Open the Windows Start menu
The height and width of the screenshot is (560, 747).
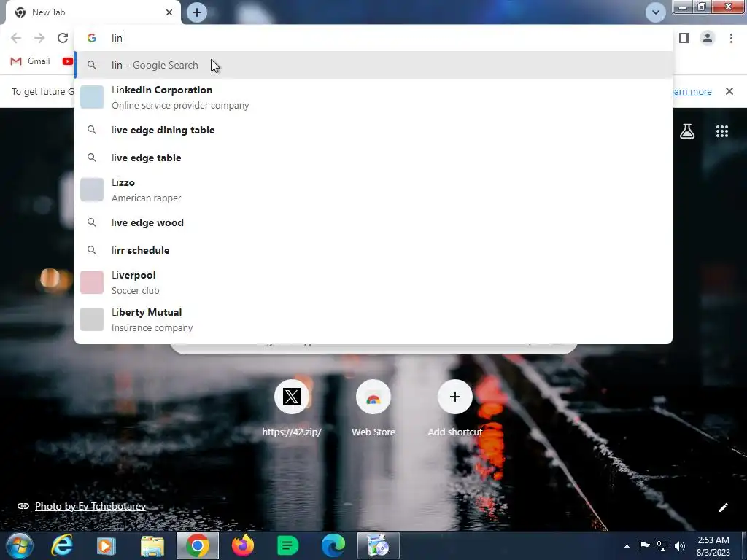19,545
